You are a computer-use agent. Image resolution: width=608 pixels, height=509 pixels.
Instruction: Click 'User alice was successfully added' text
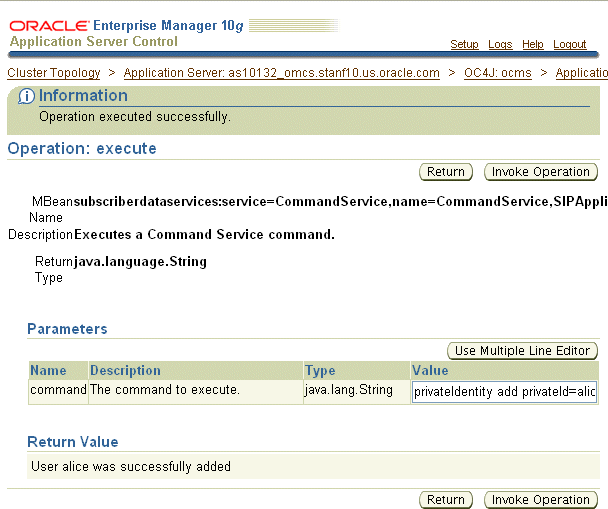(131, 466)
